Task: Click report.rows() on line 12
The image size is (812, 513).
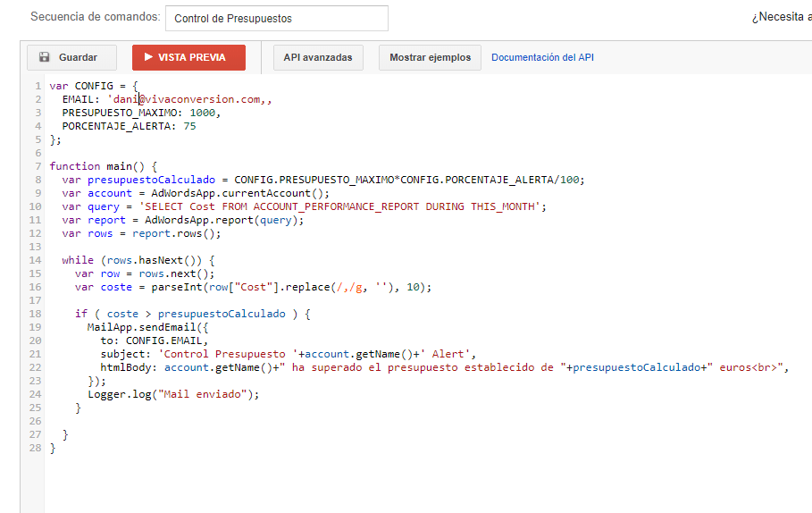Action: coord(173,233)
